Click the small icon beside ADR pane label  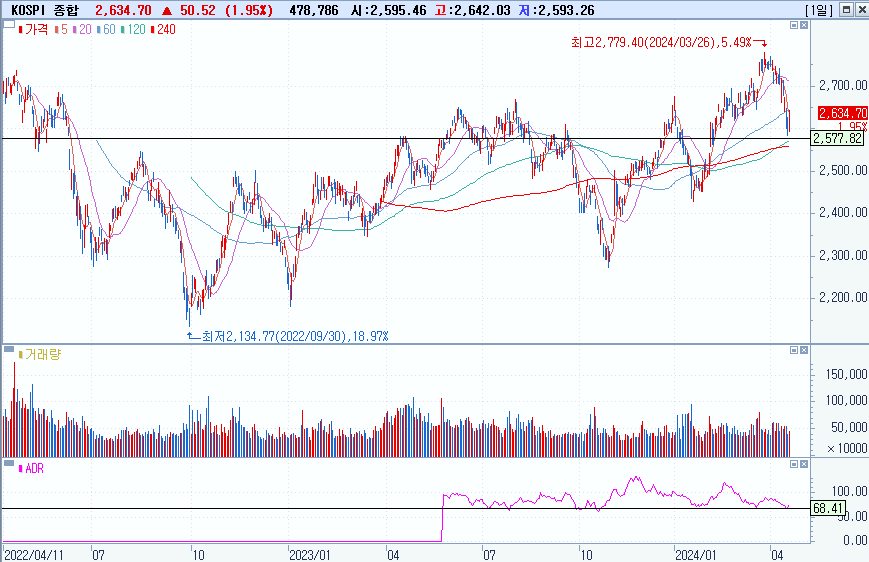click(9, 463)
